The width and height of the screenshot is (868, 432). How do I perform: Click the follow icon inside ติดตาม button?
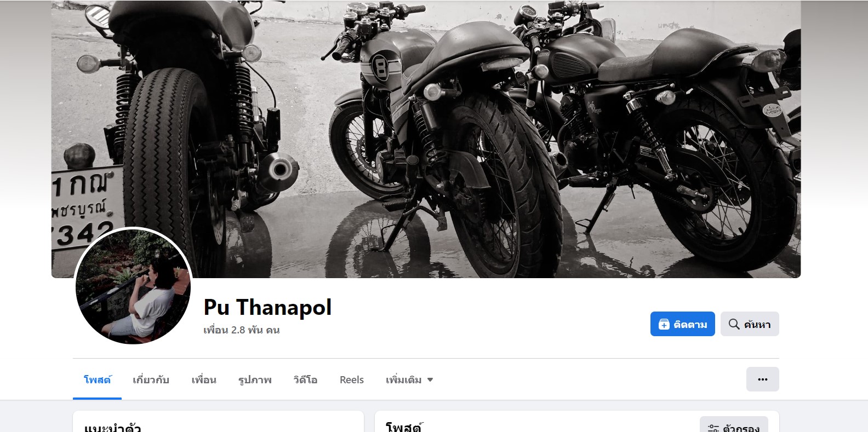coord(664,324)
